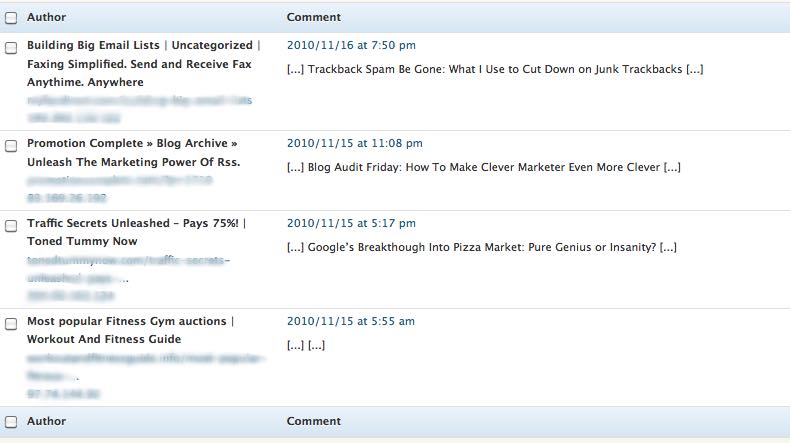This screenshot has width=790, height=443.
Task: Toggle the select-all checkbox in the top header
Action: pyautogui.click(x=11, y=18)
